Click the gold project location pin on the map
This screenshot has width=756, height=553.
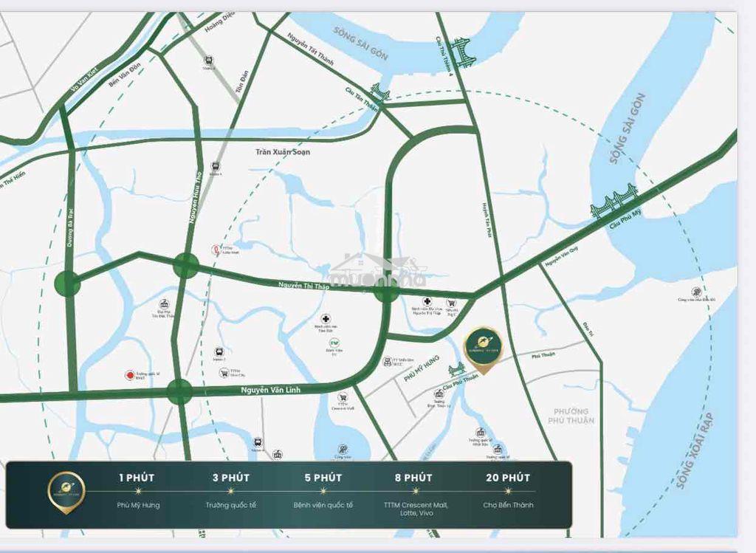pyautogui.click(x=483, y=351)
